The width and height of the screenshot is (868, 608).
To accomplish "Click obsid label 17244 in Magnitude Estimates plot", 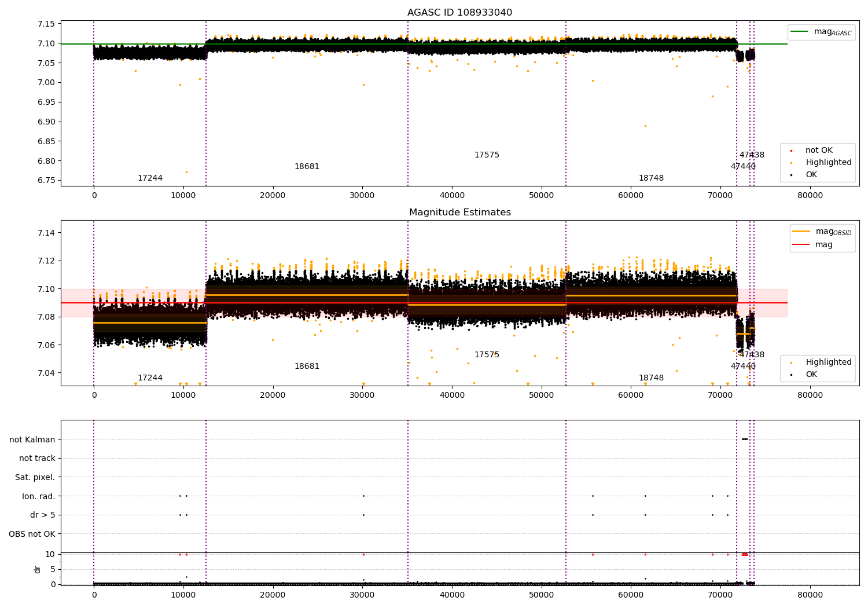I will tap(150, 378).
